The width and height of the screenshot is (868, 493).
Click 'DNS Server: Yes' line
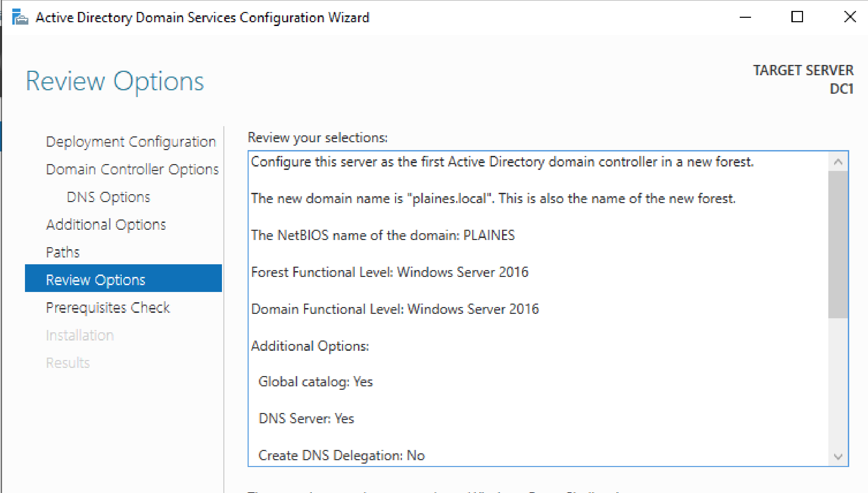click(306, 418)
